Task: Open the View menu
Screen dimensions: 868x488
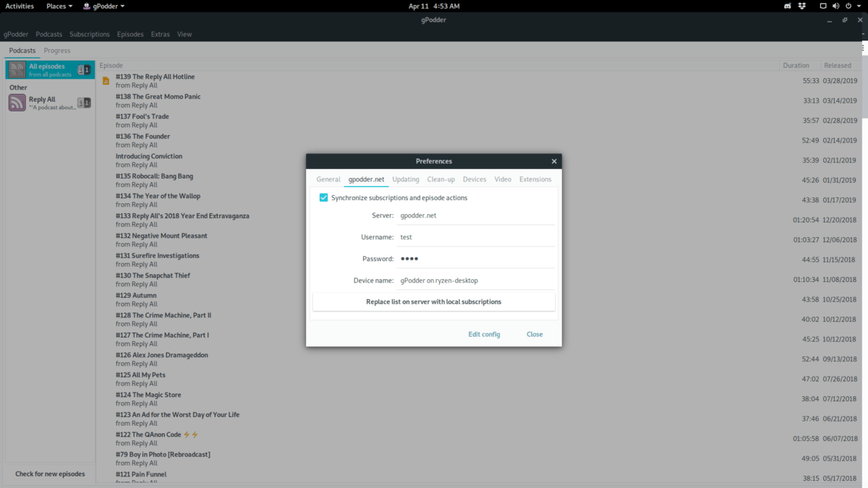Action: pos(184,34)
